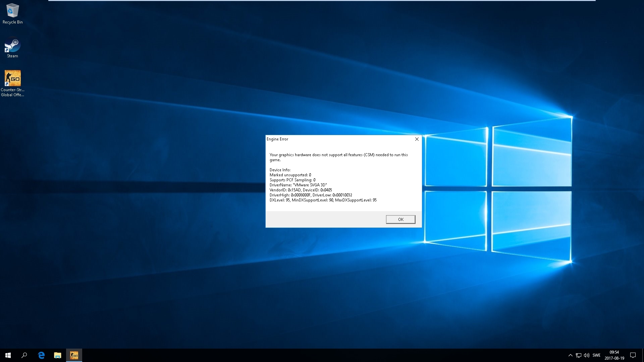Open the clock and date flyout
The width and height of the screenshot is (644, 362).
[x=614, y=355]
